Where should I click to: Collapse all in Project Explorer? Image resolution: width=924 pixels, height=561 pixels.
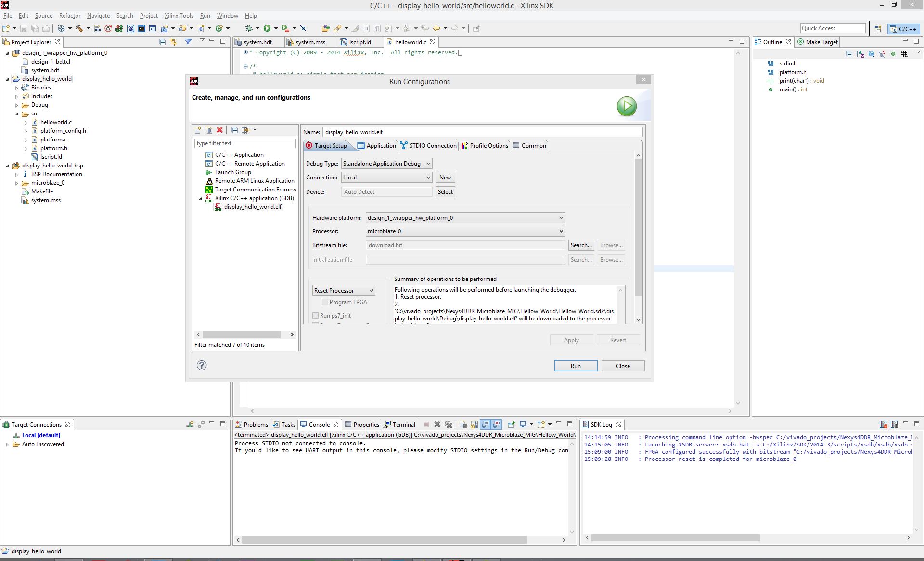click(x=162, y=42)
